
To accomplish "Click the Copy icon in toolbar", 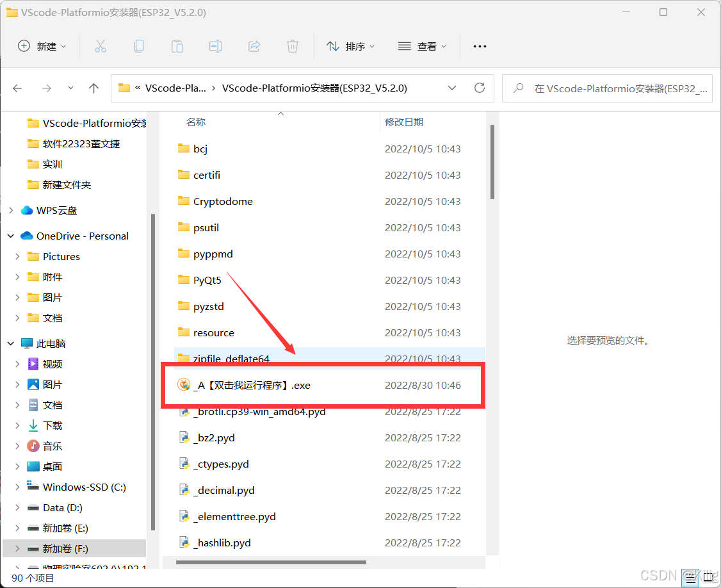I will click(139, 47).
